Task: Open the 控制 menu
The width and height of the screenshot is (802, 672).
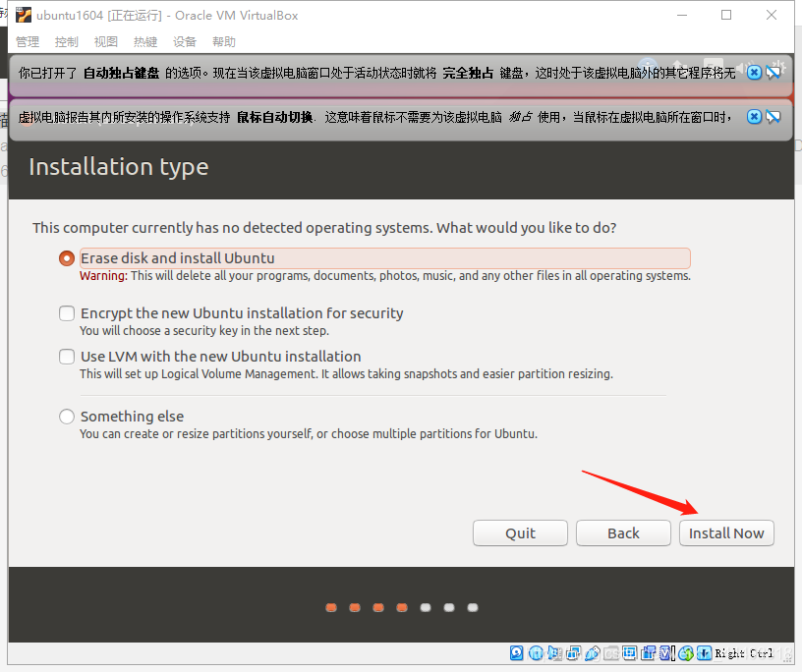Action: coord(67,41)
